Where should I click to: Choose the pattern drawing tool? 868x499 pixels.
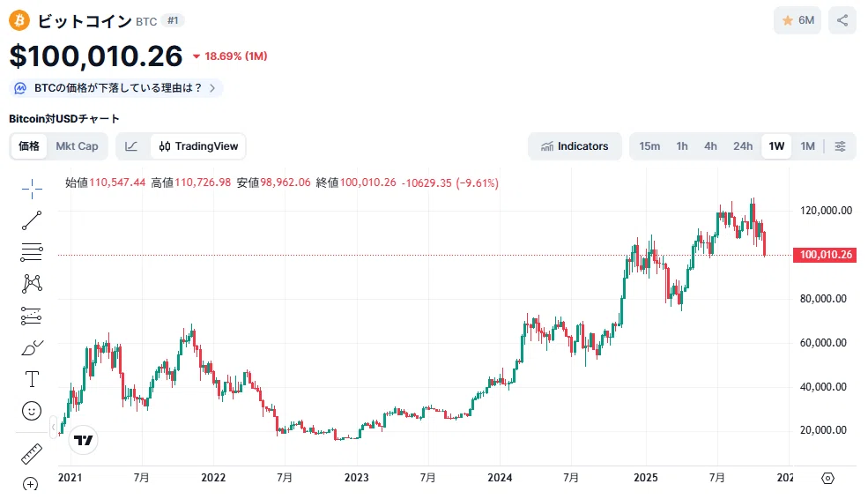click(32, 284)
